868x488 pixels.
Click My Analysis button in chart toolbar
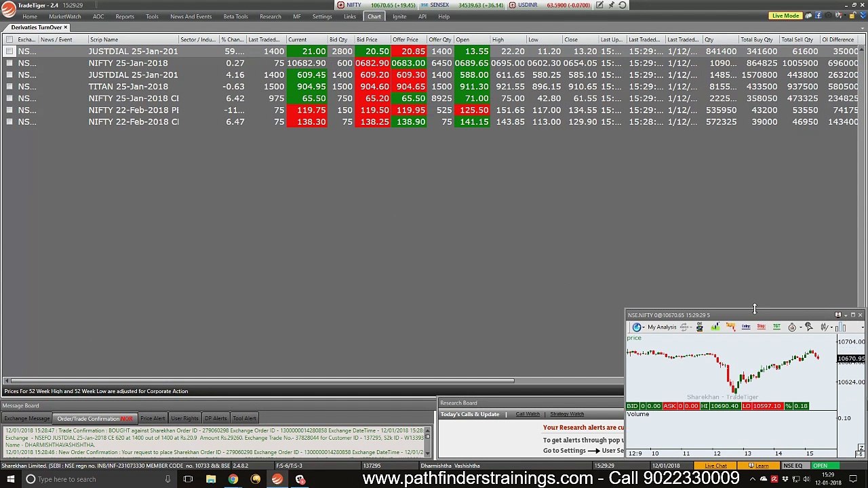point(662,327)
